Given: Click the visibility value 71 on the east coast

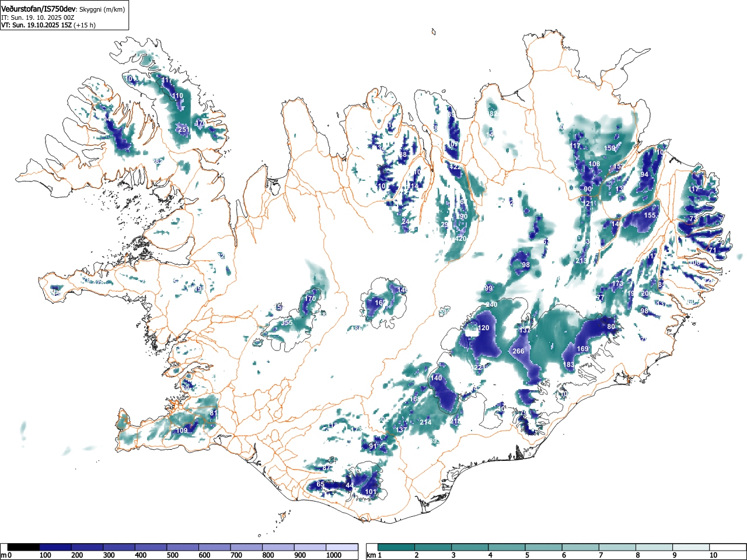Looking at the screenshot, I should [712, 250].
